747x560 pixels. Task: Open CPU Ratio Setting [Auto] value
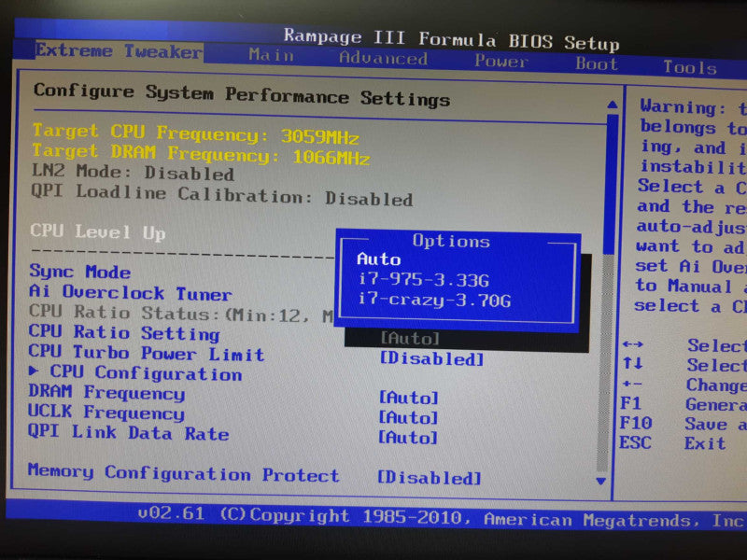pos(410,339)
